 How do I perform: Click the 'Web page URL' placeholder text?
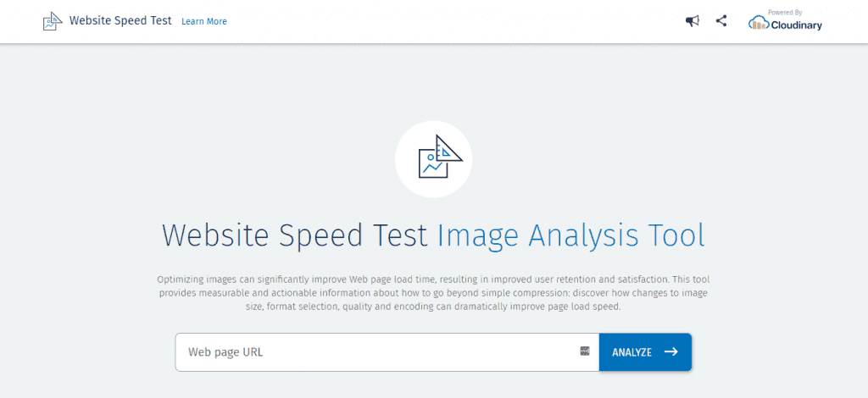click(x=225, y=352)
